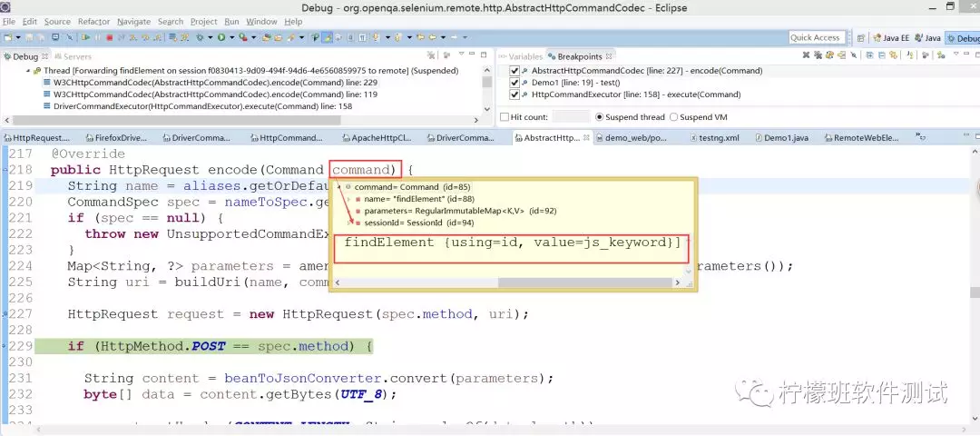The image size is (980, 436).
Task: Click the Quick Access search field
Action: tap(815, 37)
